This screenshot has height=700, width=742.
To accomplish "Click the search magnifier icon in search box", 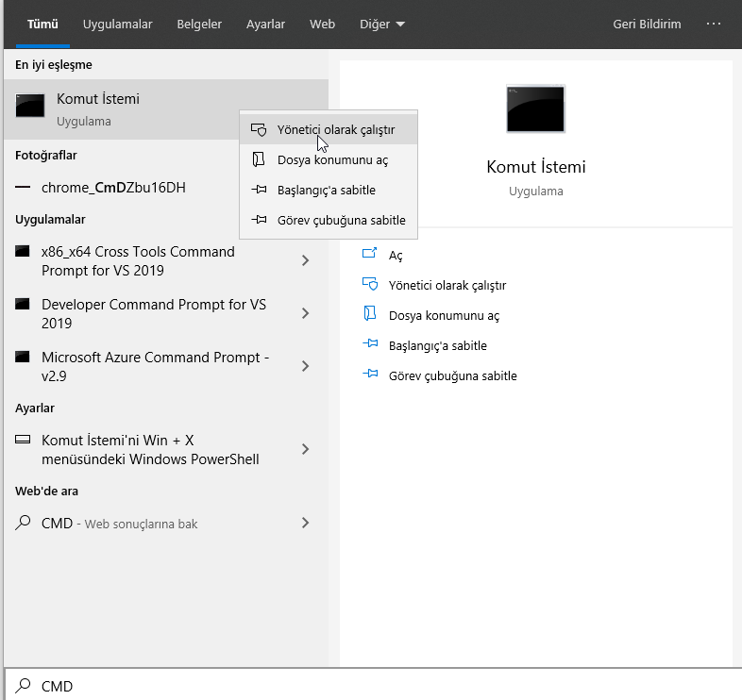I will [x=23, y=685].
